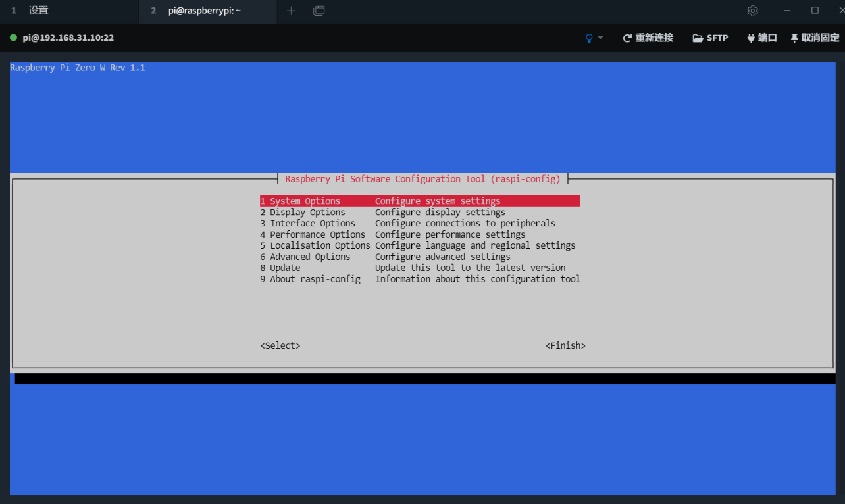Click 'Information about this configuration tool' text
Screen dimensions: 845x504
[x=478, y=280]
